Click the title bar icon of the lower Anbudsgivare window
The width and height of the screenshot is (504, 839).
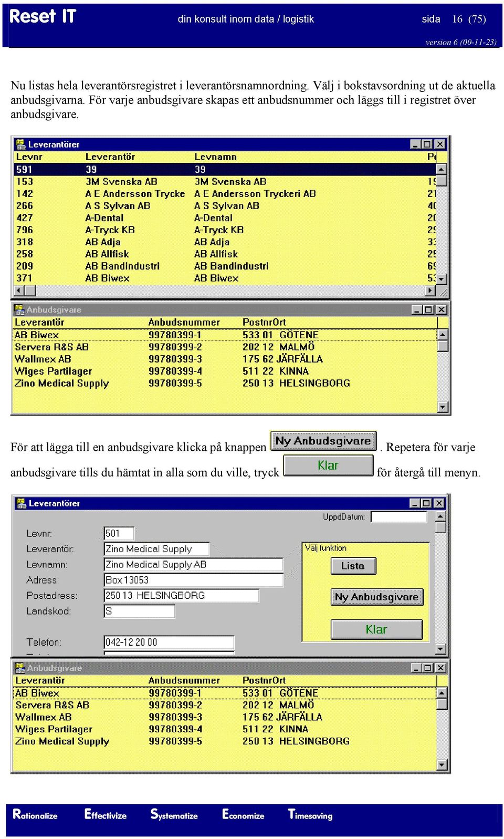[20, 668]
